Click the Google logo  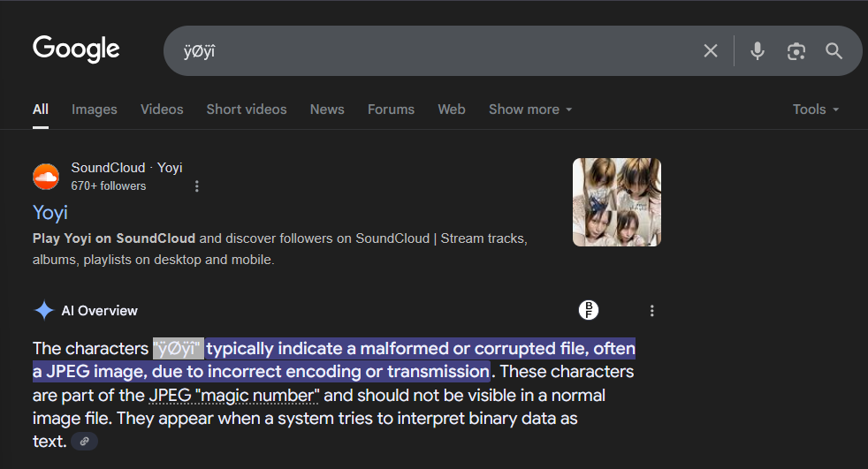[76, 49]
